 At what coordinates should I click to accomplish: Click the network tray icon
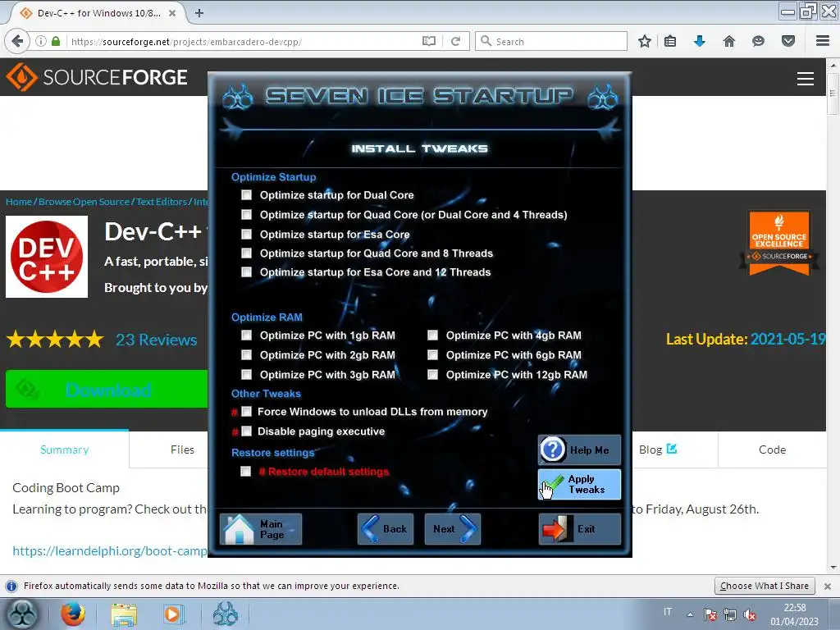[729, 614]
